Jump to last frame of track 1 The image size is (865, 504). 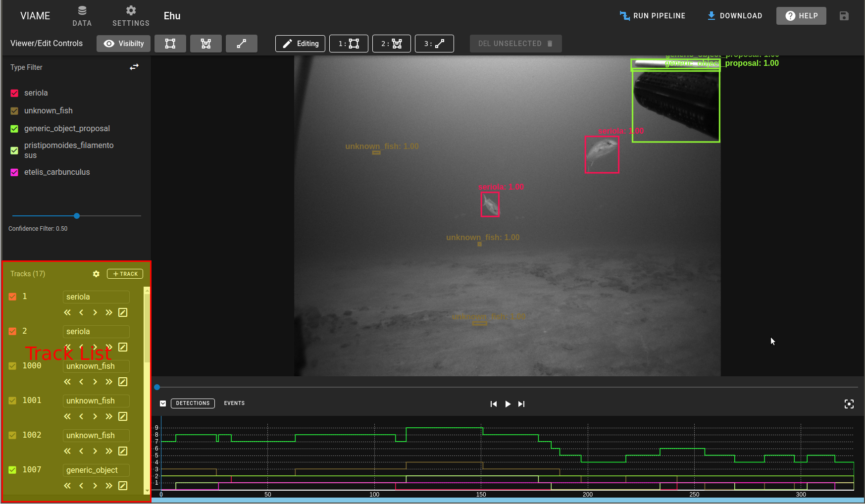click(x=109, y=312)
